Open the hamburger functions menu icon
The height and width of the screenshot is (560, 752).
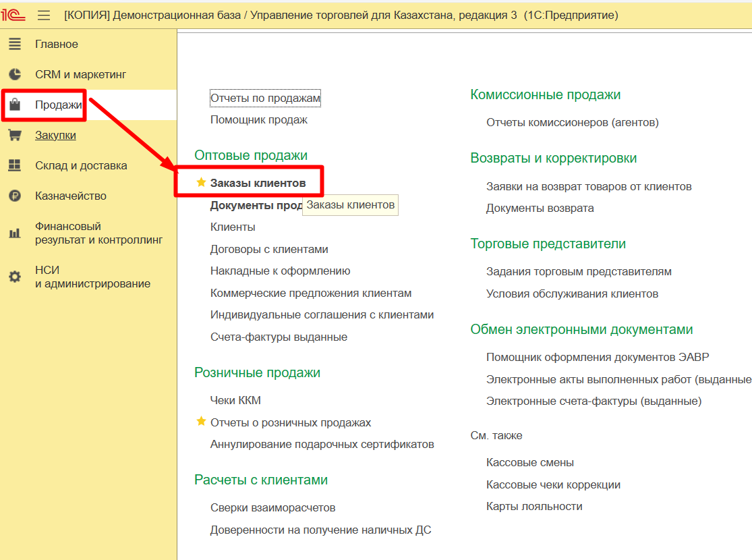44,15
